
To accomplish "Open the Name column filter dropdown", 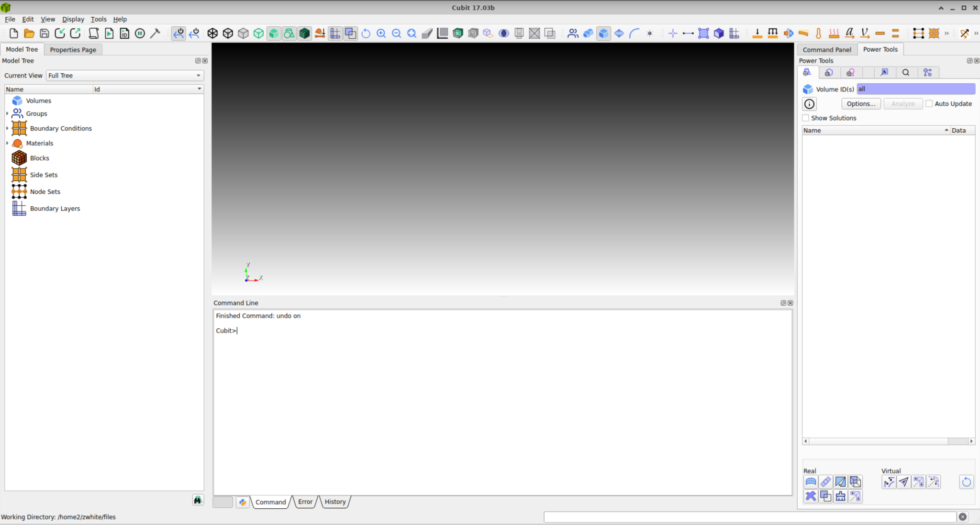I will [200, 89].
